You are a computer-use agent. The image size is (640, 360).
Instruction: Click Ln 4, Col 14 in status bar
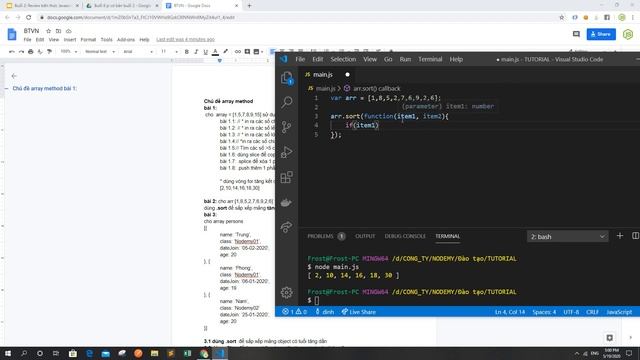[510, 312]
